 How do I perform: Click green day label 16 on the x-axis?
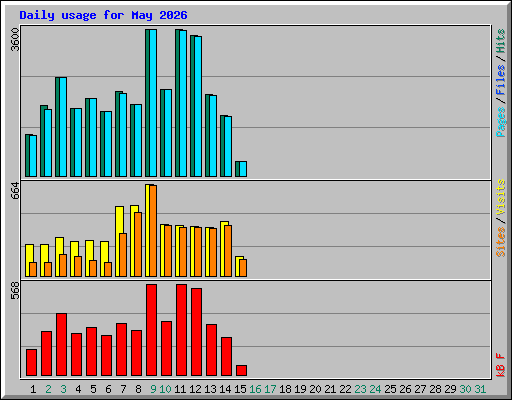(255, 389)
